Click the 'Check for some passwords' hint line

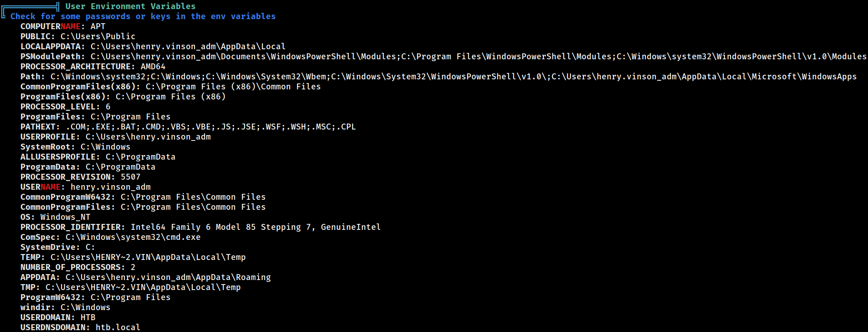point(143,16)
